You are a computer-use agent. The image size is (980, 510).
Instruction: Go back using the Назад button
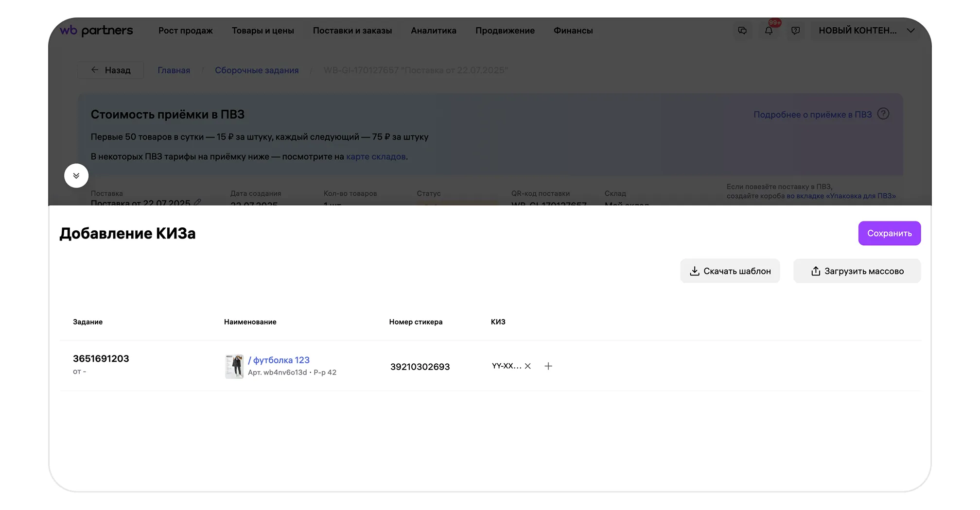[111, 70]
